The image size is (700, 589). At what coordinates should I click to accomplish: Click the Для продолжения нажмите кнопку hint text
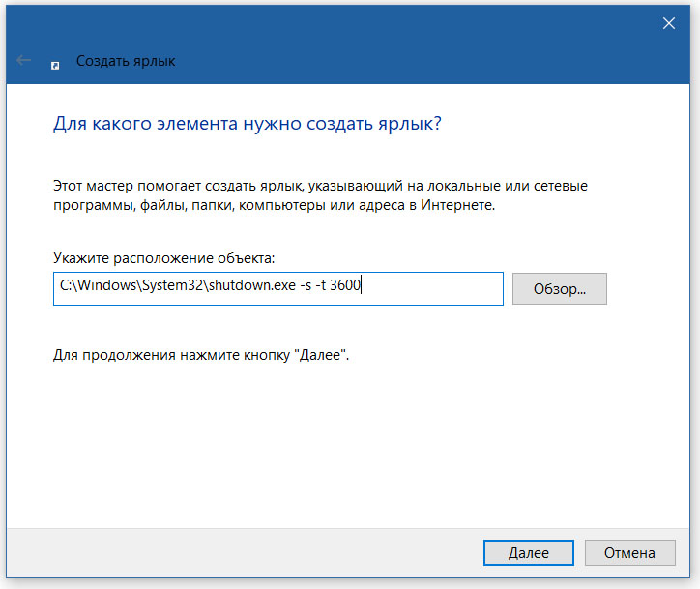[201, 355]
